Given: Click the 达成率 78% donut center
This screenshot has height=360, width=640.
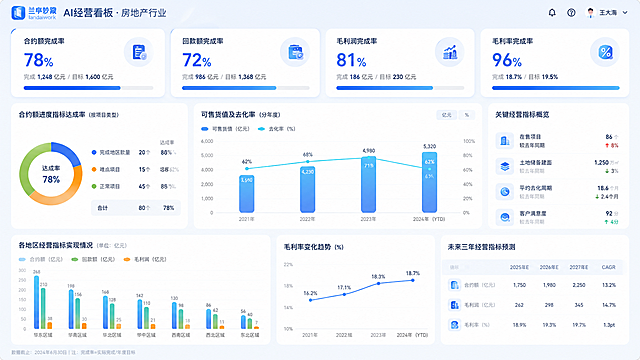Looking at the screenshot, I should 51,174.
